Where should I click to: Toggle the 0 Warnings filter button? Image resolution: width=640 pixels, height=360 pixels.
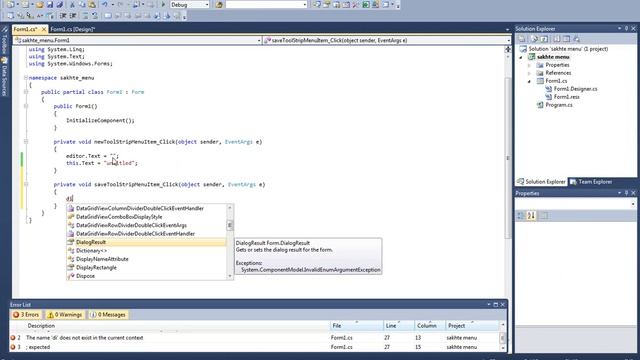pyautogui.click(x=65, y=315)
